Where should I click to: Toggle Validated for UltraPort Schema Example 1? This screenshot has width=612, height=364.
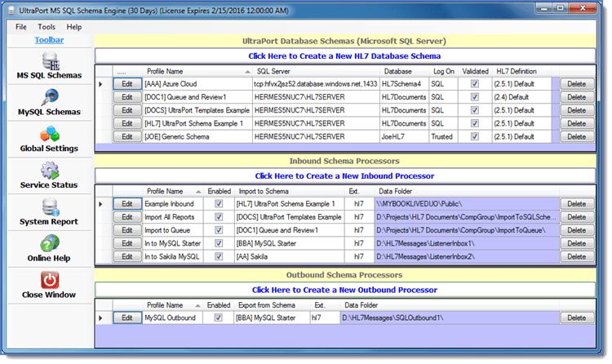(x=475, y=123)
